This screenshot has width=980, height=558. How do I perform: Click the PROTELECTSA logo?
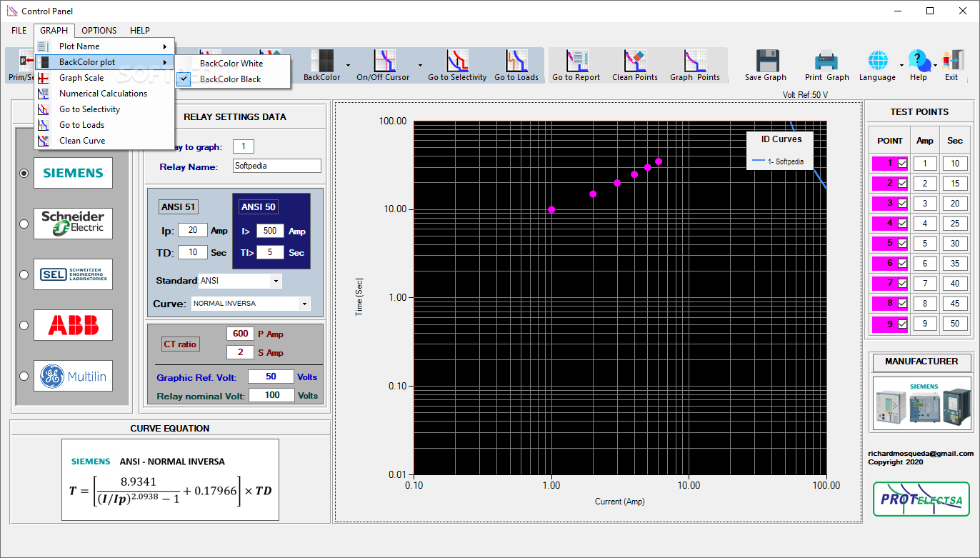coord(921,499)
